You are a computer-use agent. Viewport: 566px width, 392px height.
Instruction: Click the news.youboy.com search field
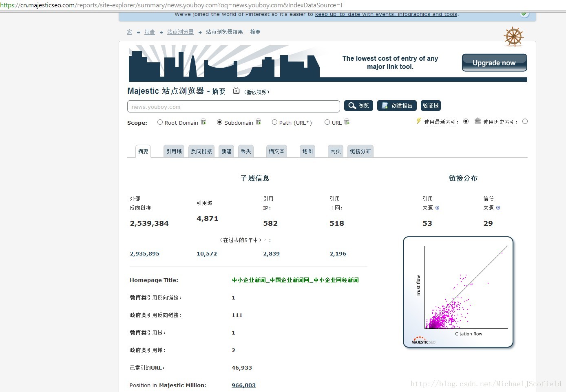[234, 106]
